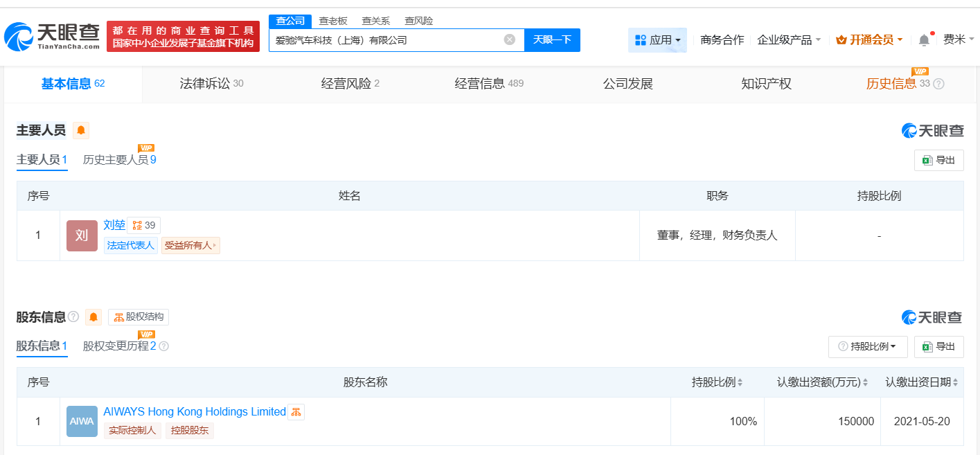Select the 查老板 search category

(x=335, y=21)
